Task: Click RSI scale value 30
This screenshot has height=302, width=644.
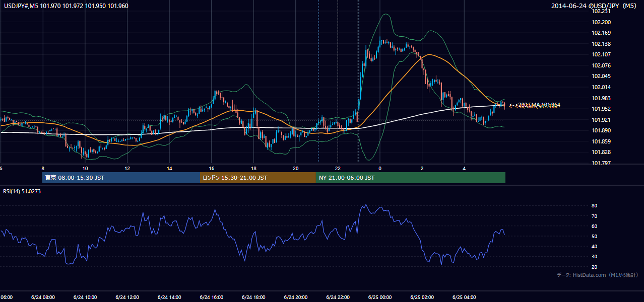Action: click(x=595, y=257)
